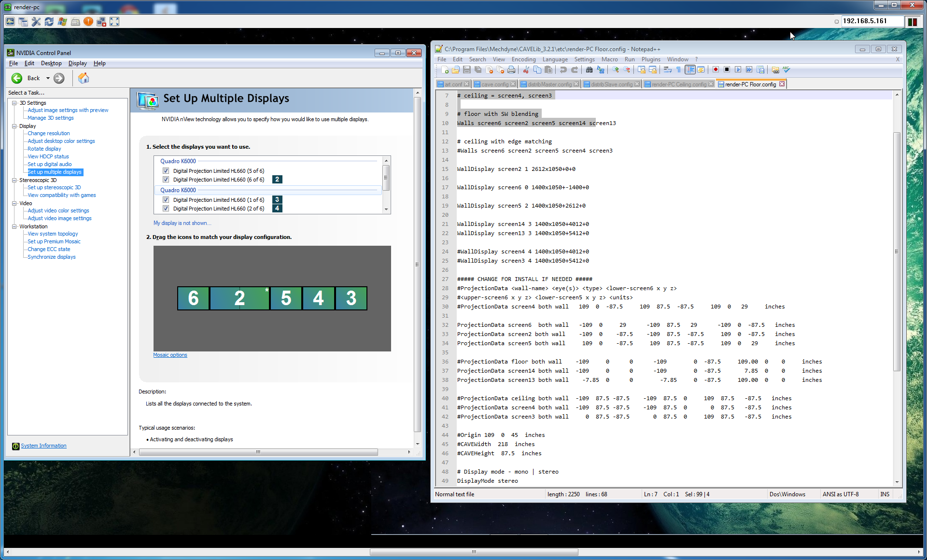Open the System Information link
927x560 pixels.
(x=43, y=446)
